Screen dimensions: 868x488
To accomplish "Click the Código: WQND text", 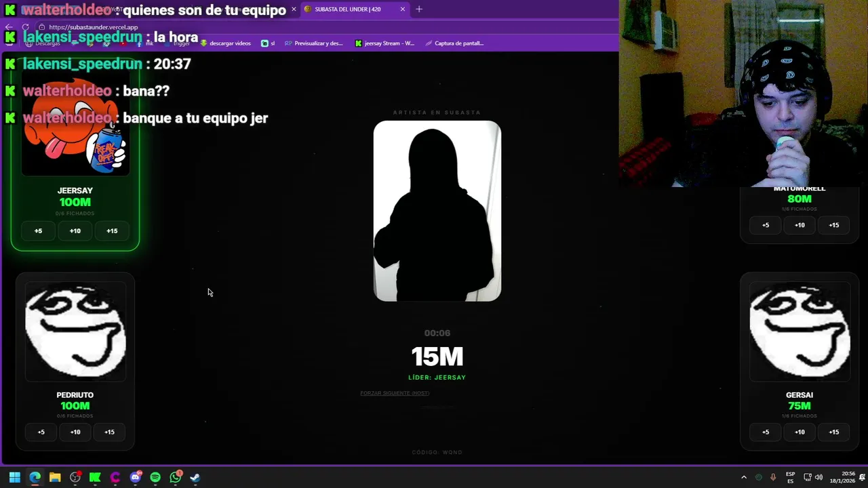I will point(437,452).
